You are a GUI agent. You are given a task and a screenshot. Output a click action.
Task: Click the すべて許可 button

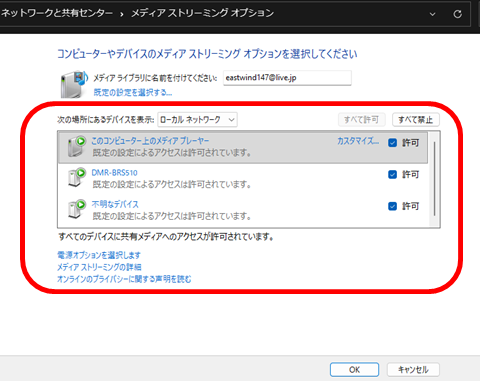pyautogui.click(x=361, y=120)
